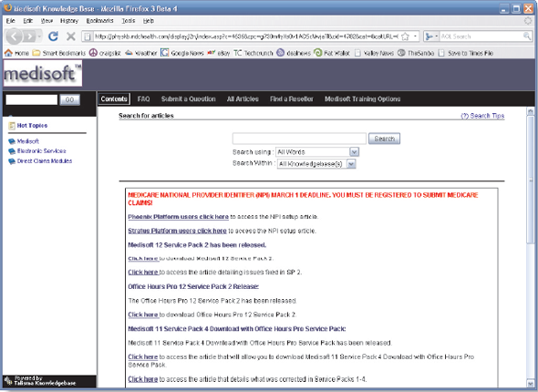The image size is (538, 392).
Task: Open Powered by Talisma Knowledgebase footer
Action: click(x=45, y=380)
